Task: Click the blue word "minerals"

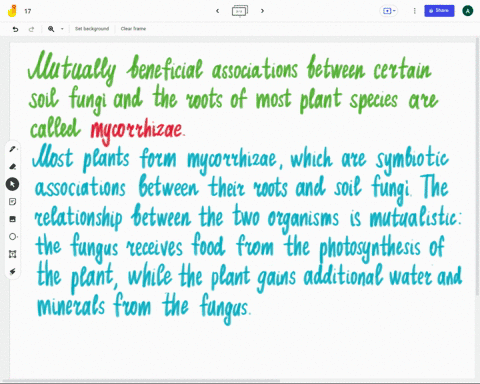Action: click(x=71, y=306)
